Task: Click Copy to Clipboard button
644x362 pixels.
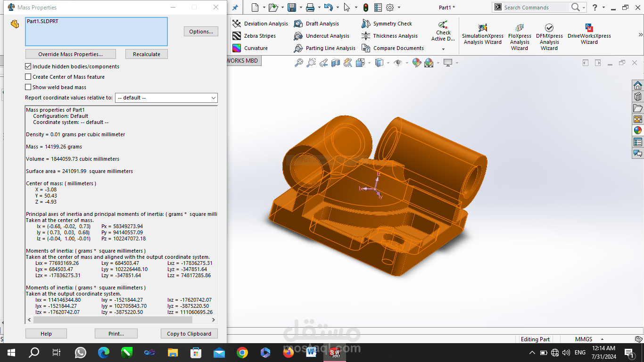Action: (x=189, y=334)
